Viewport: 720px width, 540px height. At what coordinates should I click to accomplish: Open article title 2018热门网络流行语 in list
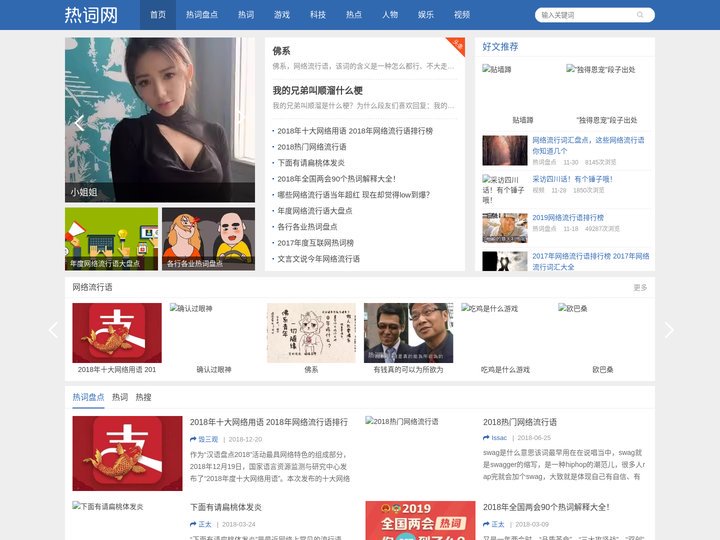pos(520,422)
